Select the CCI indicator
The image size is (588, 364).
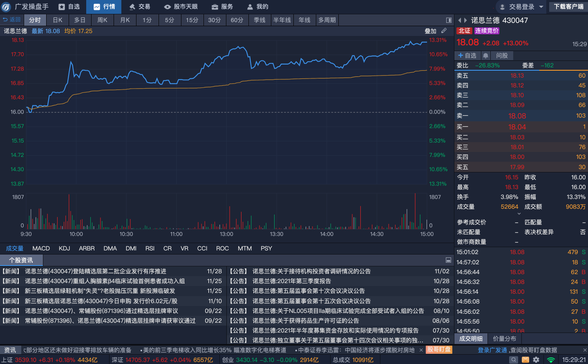coord(202,248)
